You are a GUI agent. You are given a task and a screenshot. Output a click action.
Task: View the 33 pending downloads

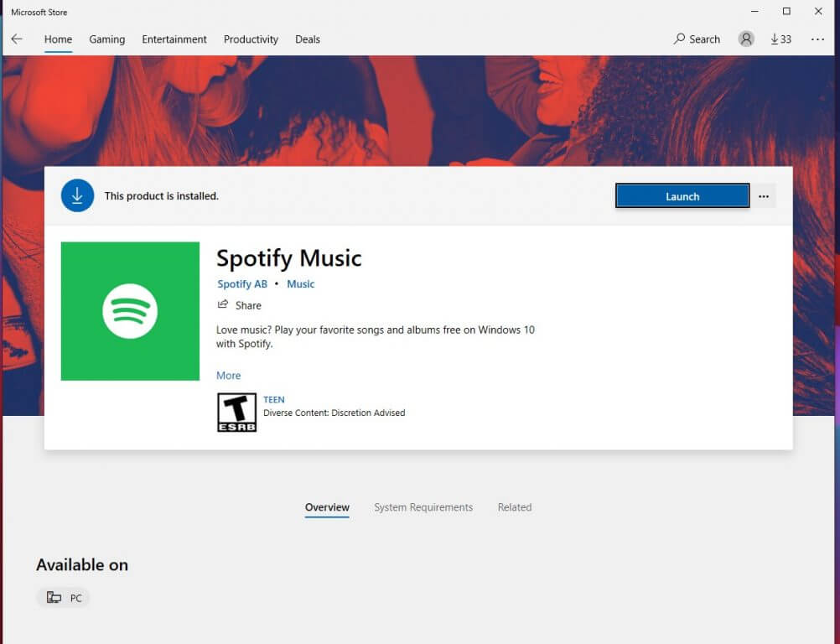click(x=781, y=39)
